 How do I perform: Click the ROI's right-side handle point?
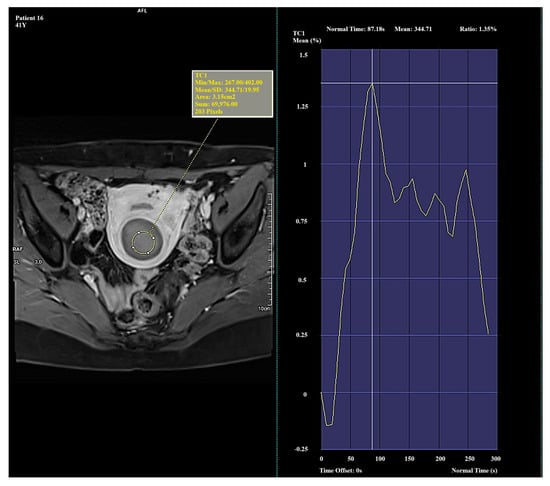[154, 238]
